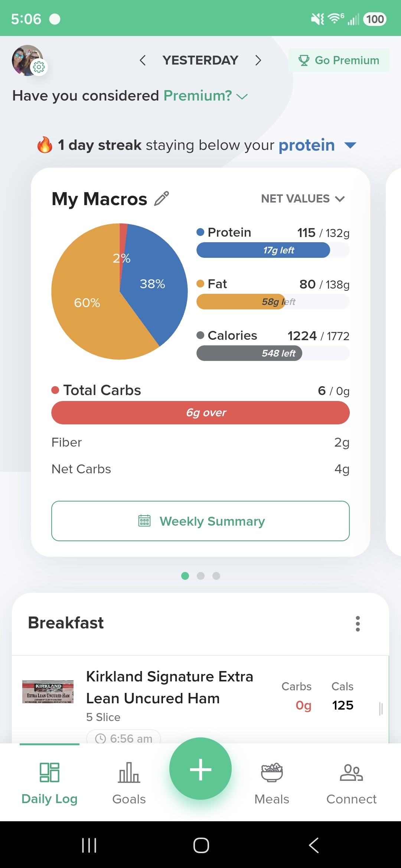This screenshot has width=401, height=868.
Task: Select the third page indicator dot
Action: 216,576
